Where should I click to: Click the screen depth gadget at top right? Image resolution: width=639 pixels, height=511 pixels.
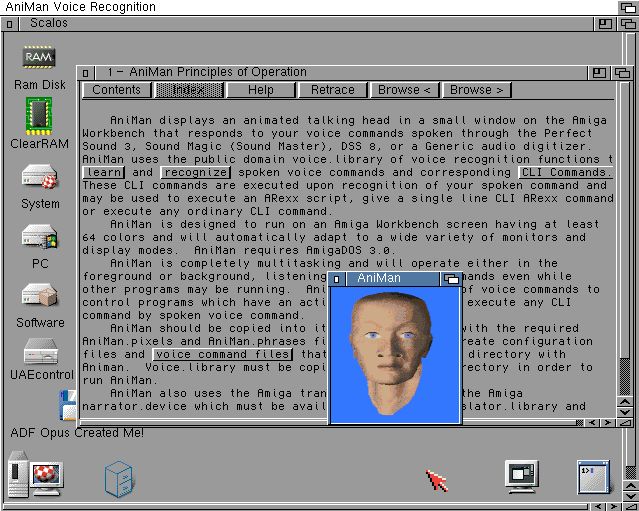628,7
